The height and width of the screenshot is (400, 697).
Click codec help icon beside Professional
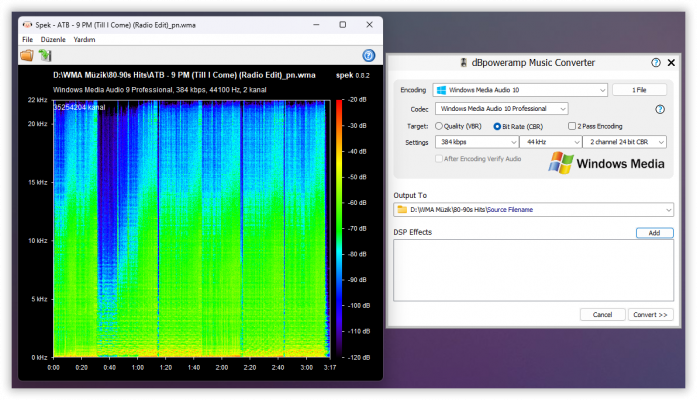pos(660,109)
